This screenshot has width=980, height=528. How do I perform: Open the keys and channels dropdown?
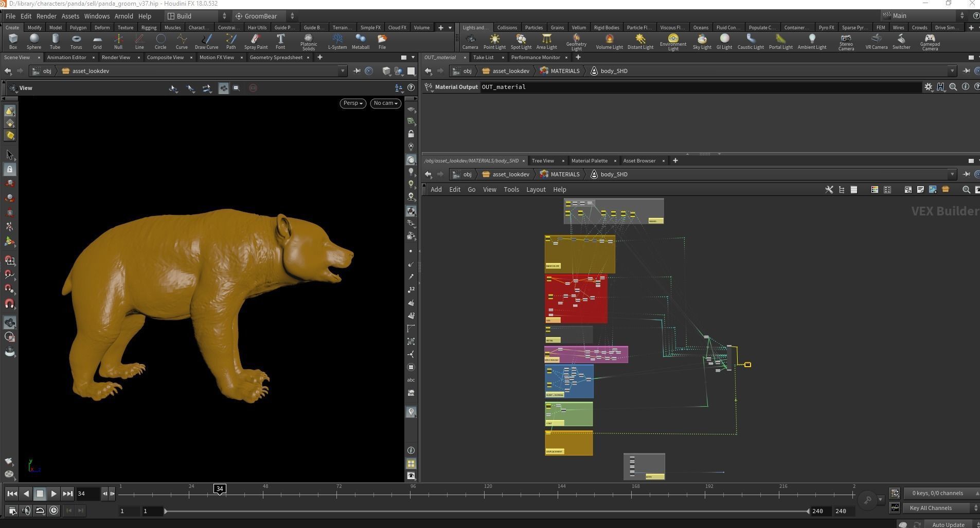tap(941, 493)
